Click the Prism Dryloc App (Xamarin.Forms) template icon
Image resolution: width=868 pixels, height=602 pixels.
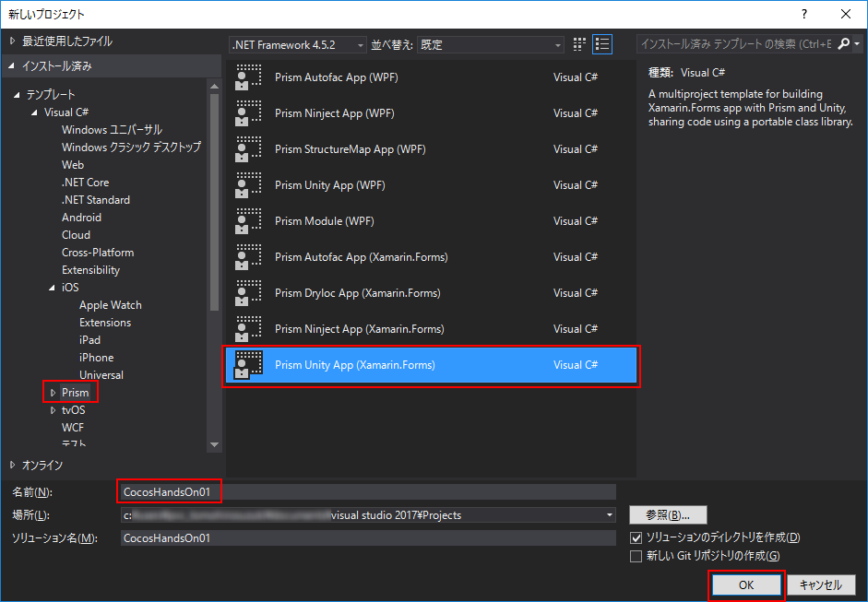click(x=248, y=293)
